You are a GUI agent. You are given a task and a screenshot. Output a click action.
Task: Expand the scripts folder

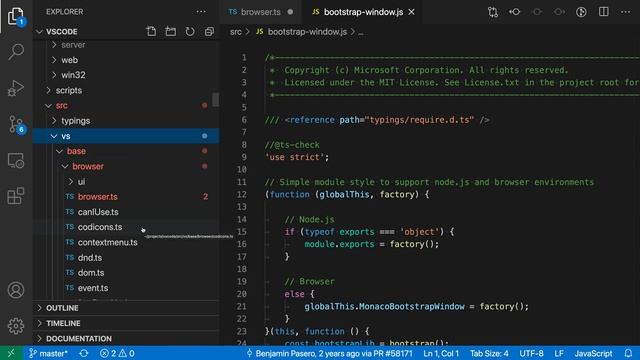pyautogui.click(x=49, y=90)
